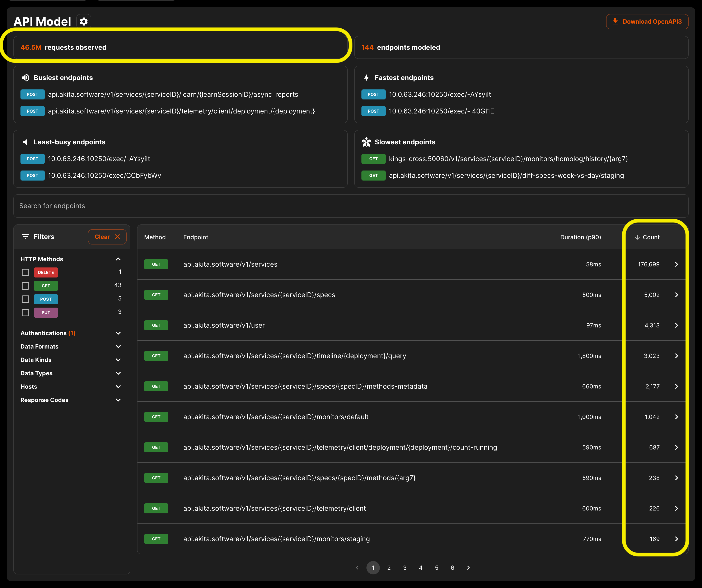The image size is (702, 588).
Task: Enable the POST method filter checkbox
Action: coord(25,299)
